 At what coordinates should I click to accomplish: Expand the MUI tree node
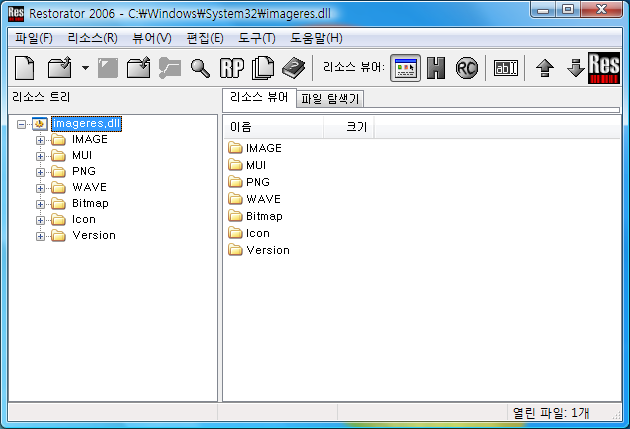(x=40, y=156)
